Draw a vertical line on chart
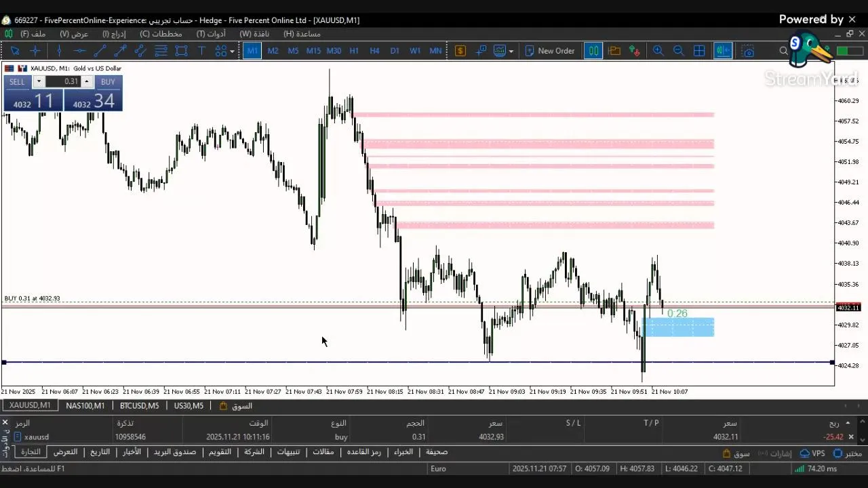 [59, 51]
